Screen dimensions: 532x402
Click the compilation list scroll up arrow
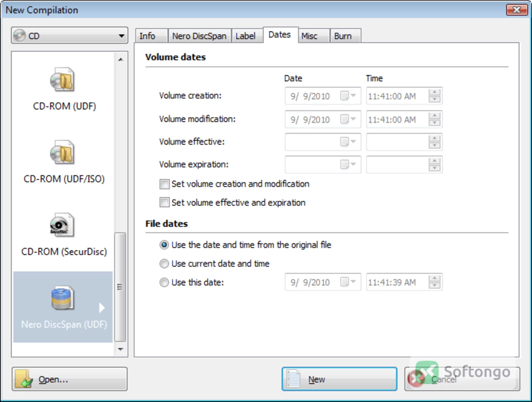pos(121,59)
